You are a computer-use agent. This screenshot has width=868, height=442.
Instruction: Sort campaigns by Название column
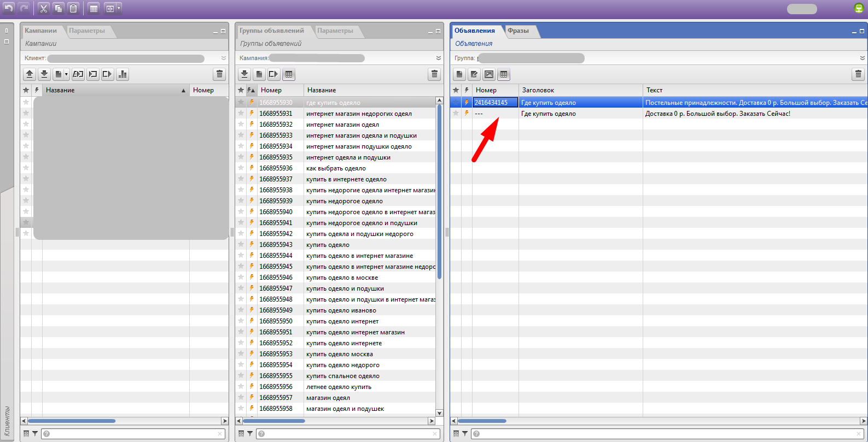coord(115,90)
